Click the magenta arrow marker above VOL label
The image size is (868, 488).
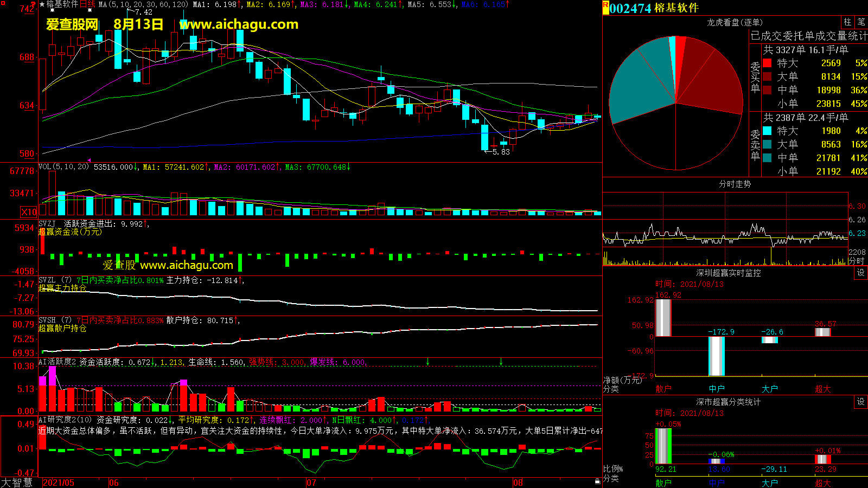[x=89, y=160]
